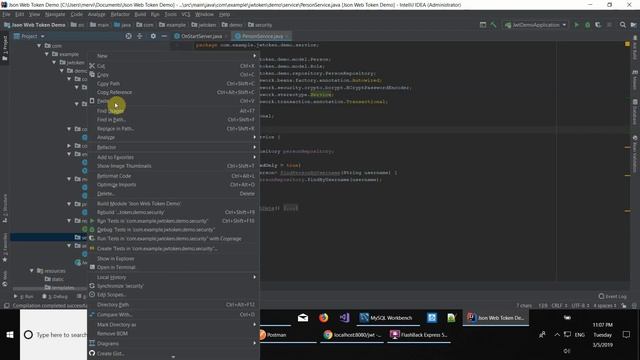Expand the Diagrams submenu

(x=173, y=344)
